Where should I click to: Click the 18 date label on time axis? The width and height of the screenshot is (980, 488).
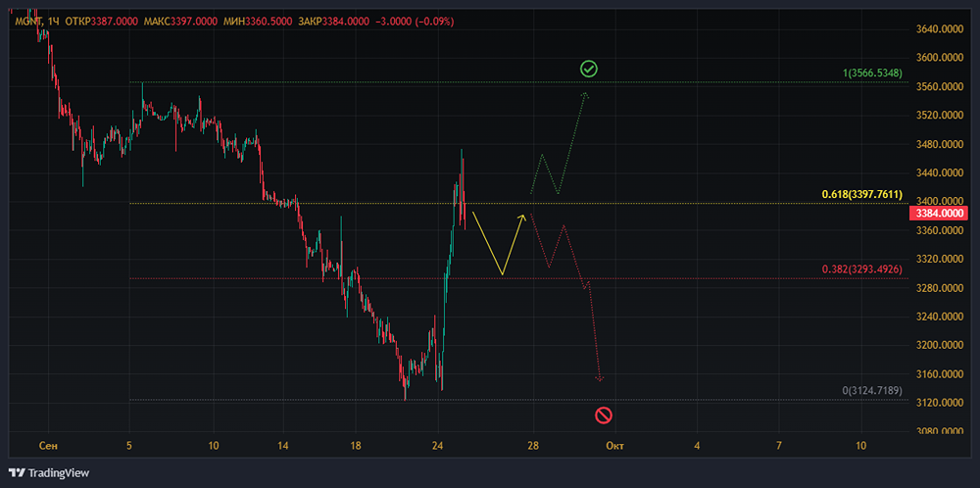click(355, 446)
